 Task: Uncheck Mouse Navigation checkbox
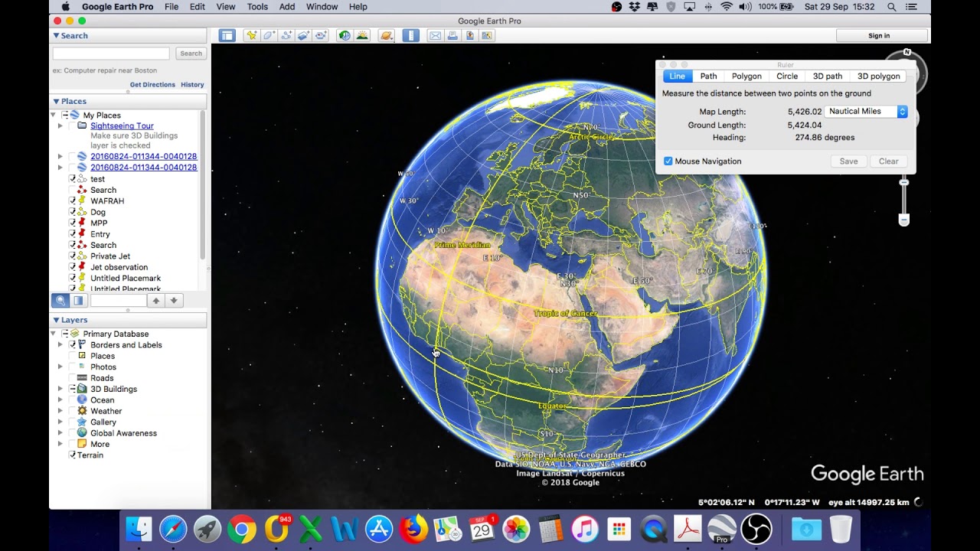coord(668,161)
